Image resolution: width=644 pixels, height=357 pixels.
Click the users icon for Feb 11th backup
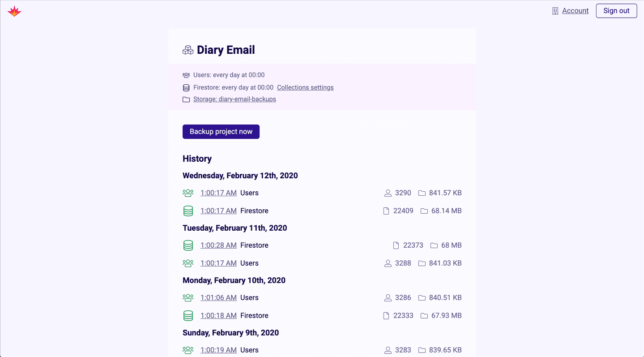(x=188, y=263)
